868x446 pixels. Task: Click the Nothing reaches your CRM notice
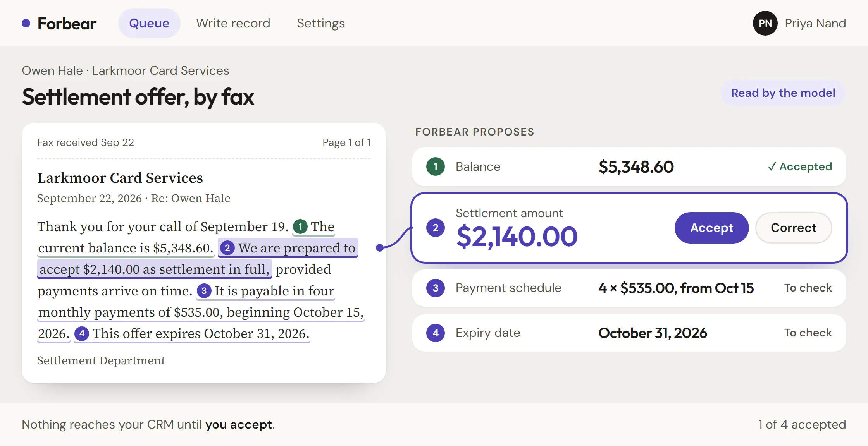coord(148,424)
